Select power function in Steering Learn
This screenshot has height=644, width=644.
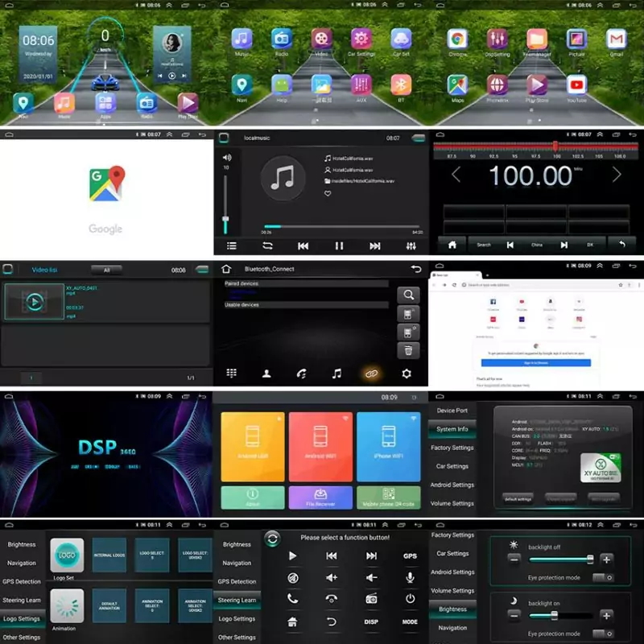[410, 599]
